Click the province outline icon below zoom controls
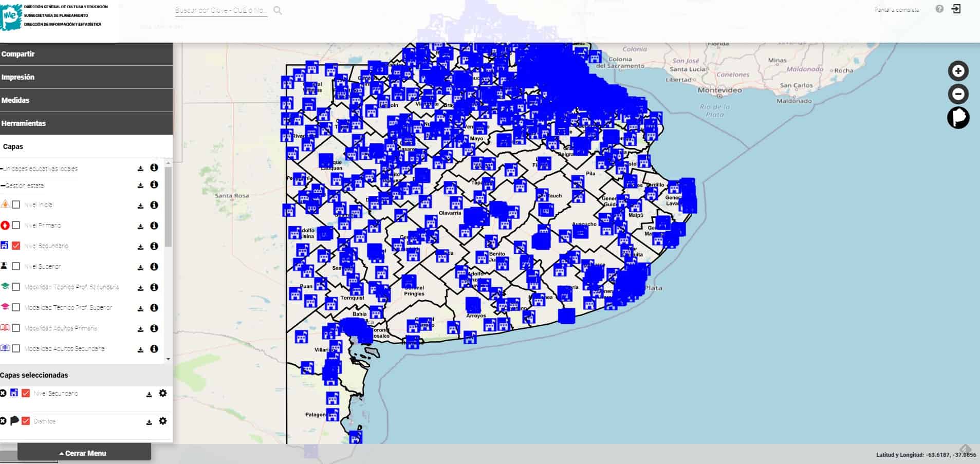 958,118
